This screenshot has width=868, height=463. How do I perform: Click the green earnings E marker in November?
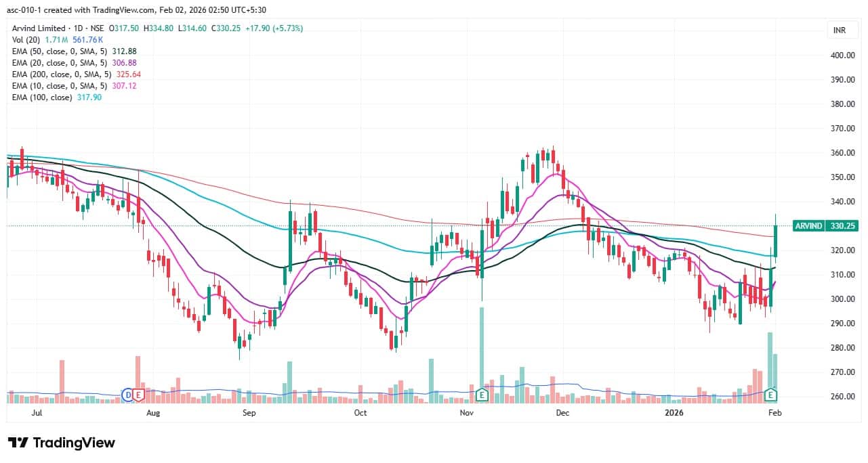coord(482,394)
